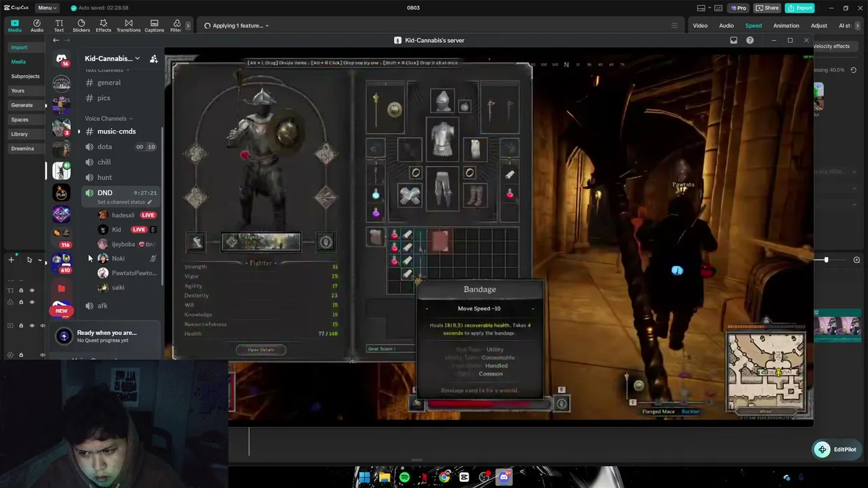The height and width of the screenshot is (488, 868).
Task: Open the CapCut shortcuts panel icon
Action: point(719,8)
